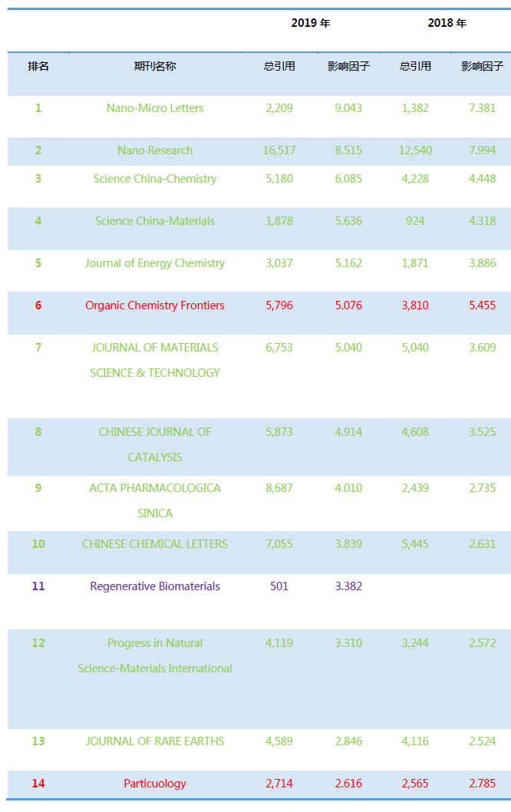
Task: Click rank number 11 in purple
Action: [38, 586]
